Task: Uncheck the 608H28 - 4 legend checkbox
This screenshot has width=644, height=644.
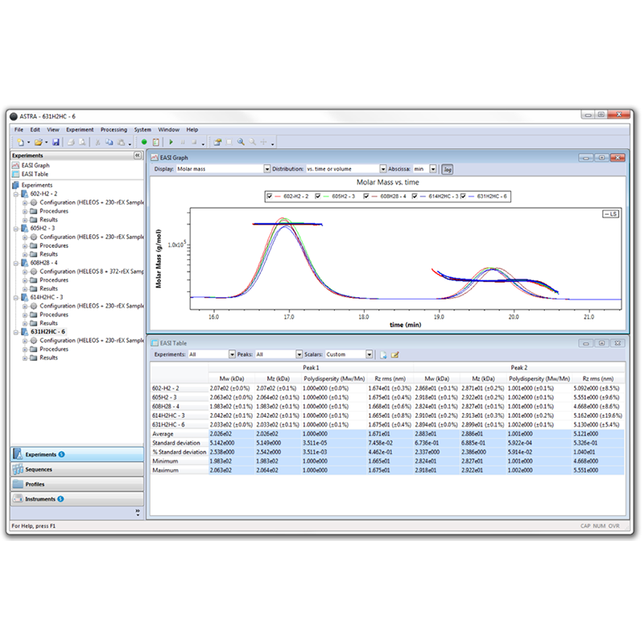Action: pyautogui.click(x=366, y=196)
